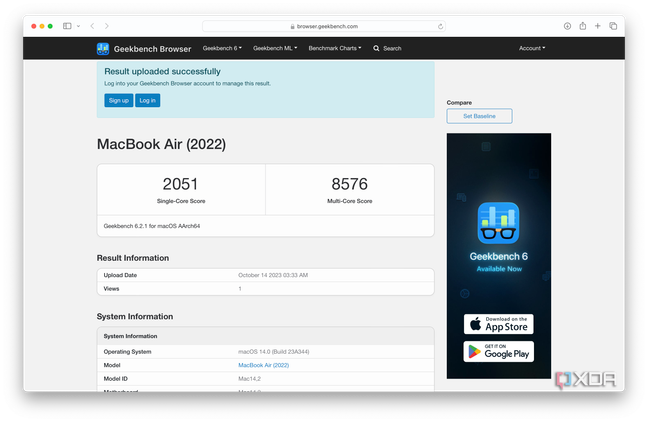Toggle the Safari sidebar icon
648x422 pixels.
click(67, 26)
